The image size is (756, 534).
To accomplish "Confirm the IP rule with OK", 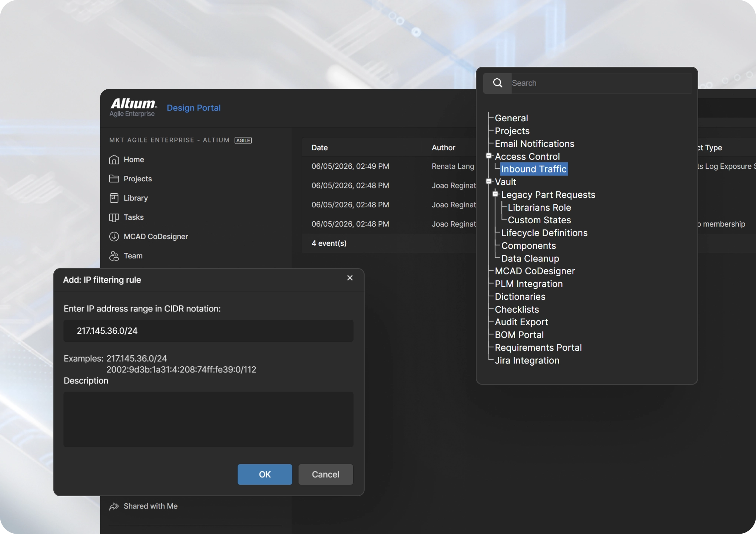I will [x=265, y=474].
